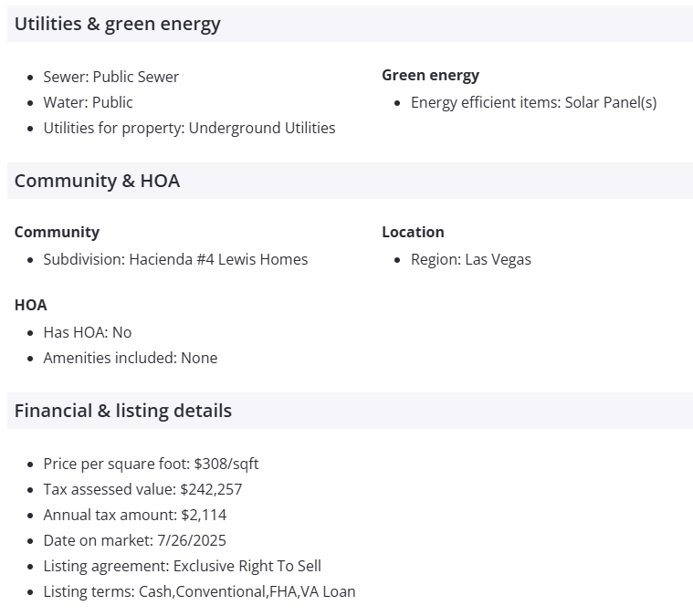Click the Sewer: Public Sewer entry
This screenshot has height=616, width=693.
tap(111, 77)
